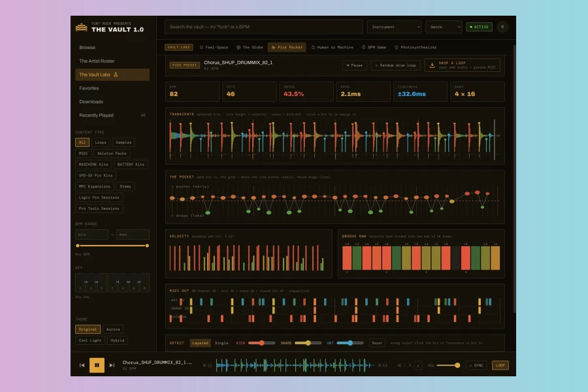Click the share icon in the player bar

399,365
